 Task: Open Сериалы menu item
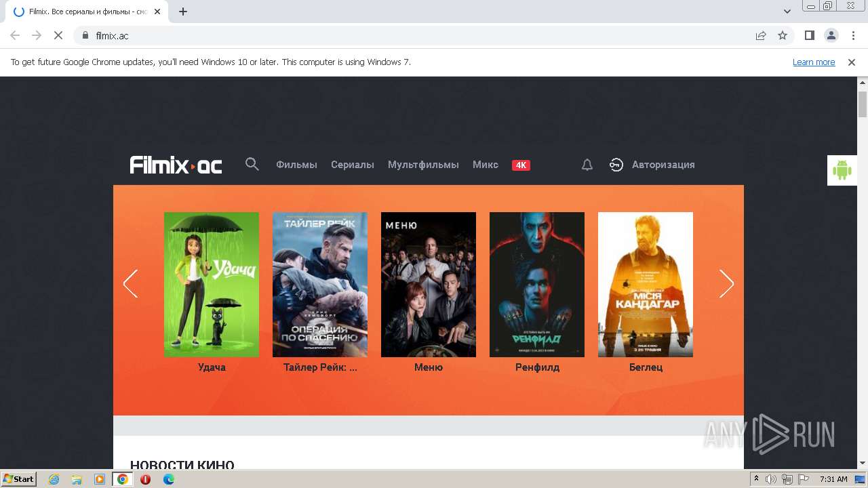click(x=353, y=165)
